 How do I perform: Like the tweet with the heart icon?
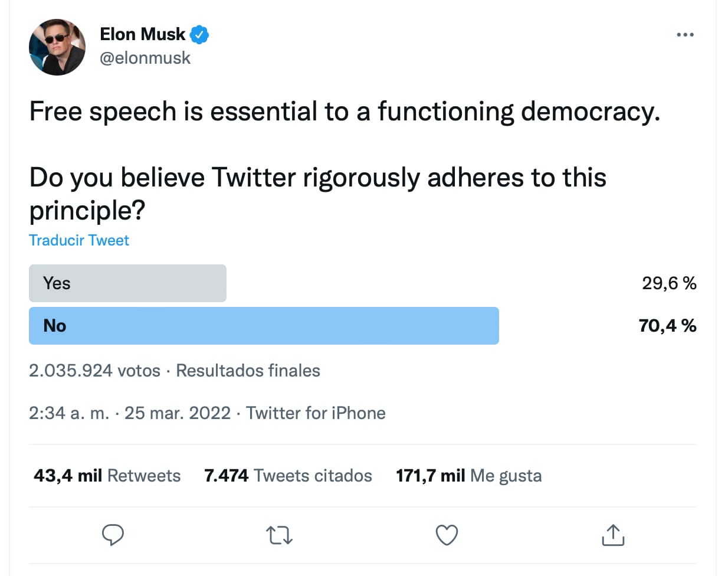447,535
